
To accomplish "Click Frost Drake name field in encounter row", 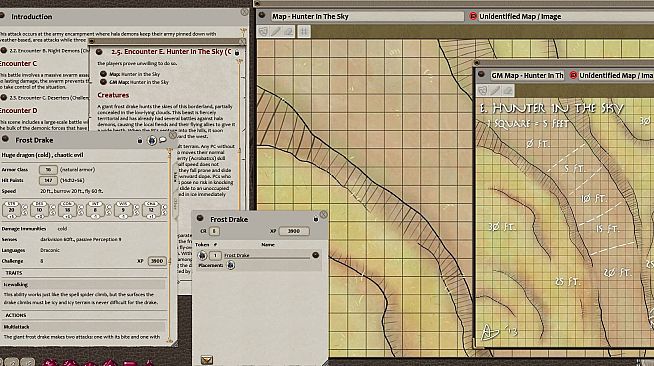I will point(267,255).
